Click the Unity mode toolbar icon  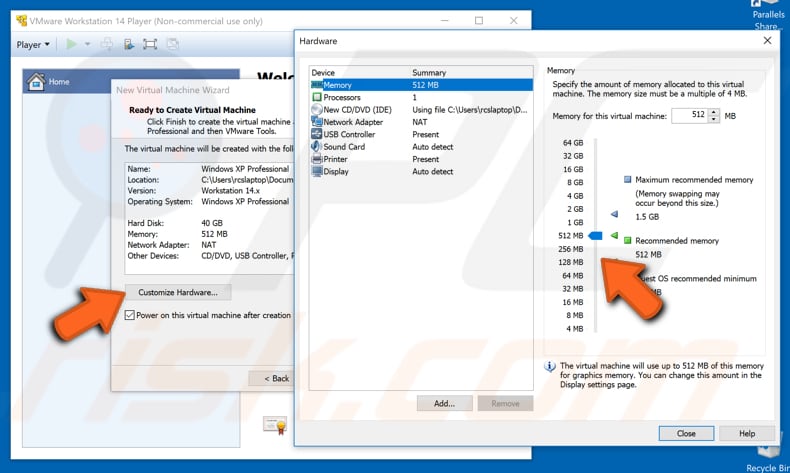pos(172,44)
